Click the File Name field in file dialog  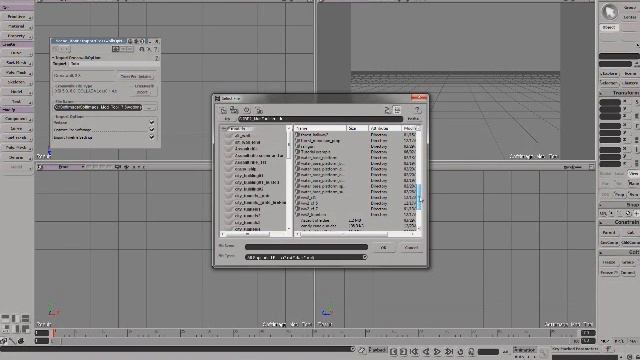306,247
